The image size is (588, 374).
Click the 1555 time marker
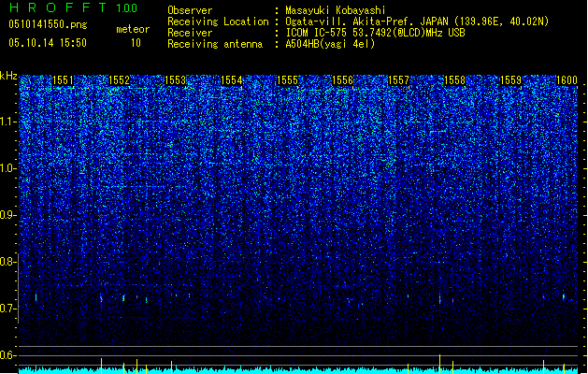click(287, 80)
